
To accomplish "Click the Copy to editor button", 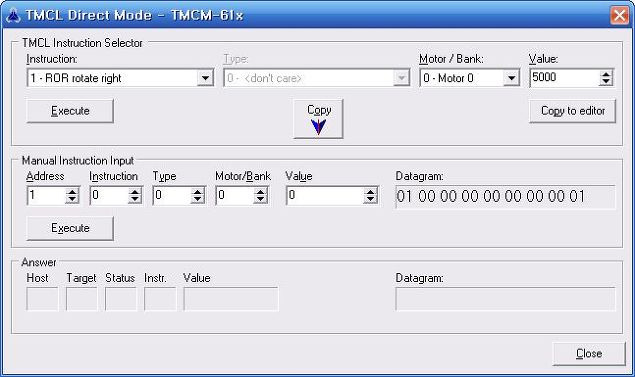I will tap(573, 111).
